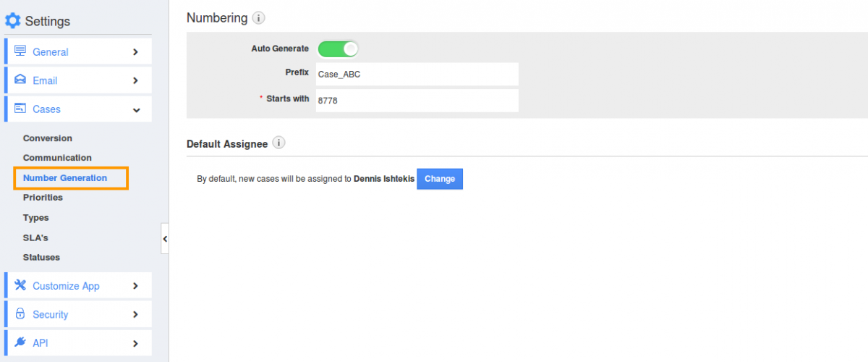This screenshot has height=362, width=868.
Task: Collapse the left sidebar panel handle
Action: (165, 238)
